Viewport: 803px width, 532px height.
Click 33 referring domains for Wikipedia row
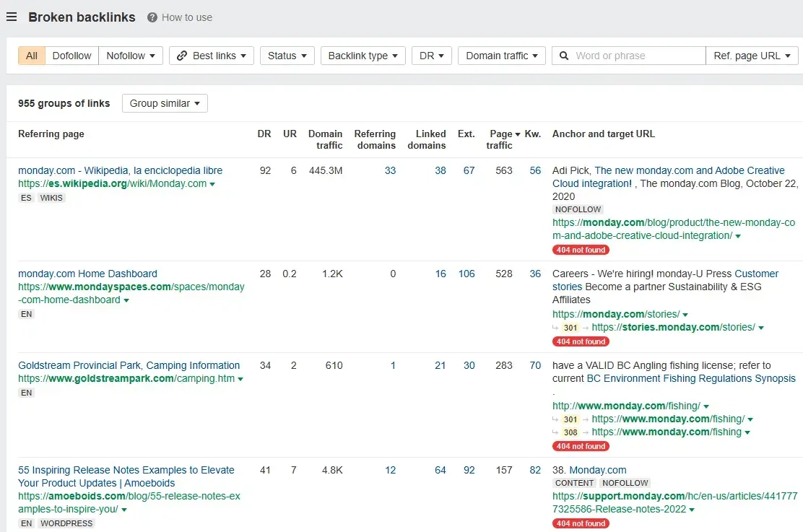tap(390, 170)
